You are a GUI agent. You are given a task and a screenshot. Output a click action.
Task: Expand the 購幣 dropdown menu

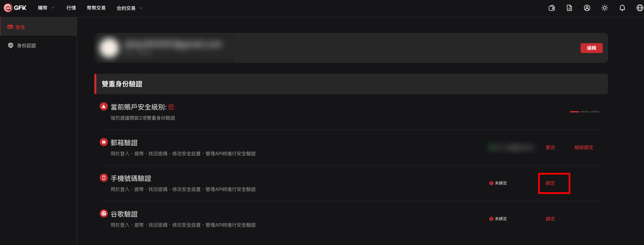pyautogui.click(x=46, y=8)
